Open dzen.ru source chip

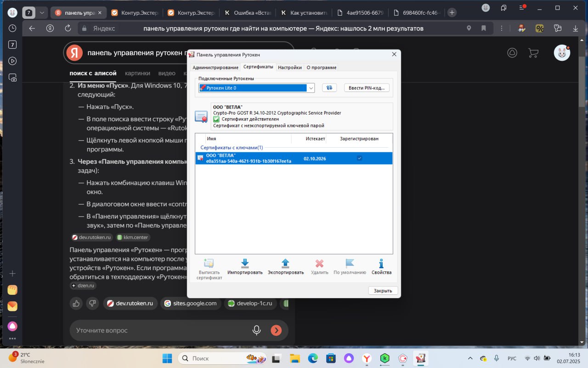pyautogui.click(x=83, y=285)
